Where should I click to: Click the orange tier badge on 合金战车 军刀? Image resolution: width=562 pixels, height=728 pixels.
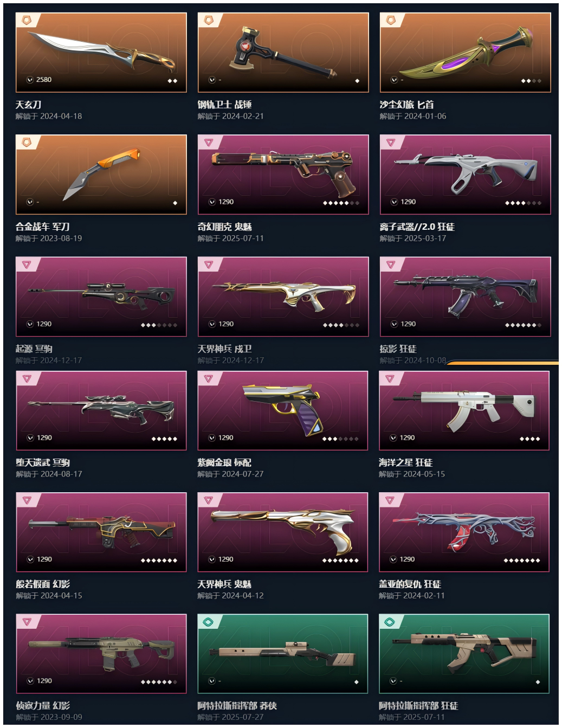point(27,142)
